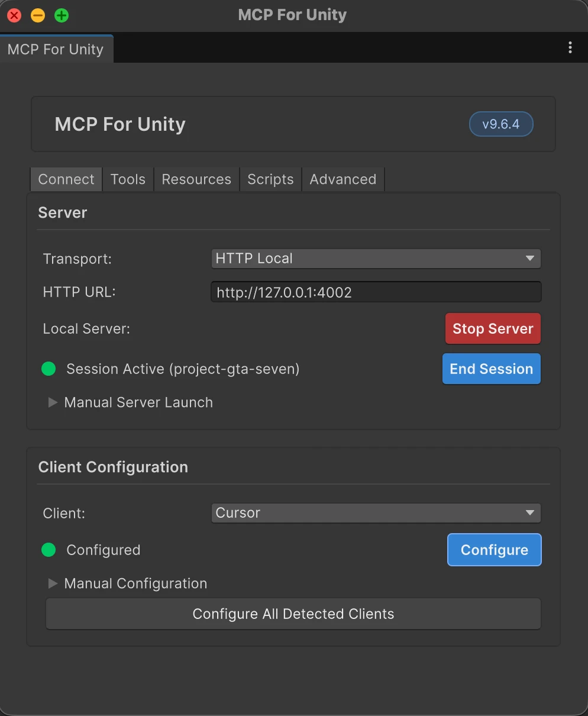Click the 'Transport:' label
Image resolution: width=588 pixels, height=716 pixels.
tap(77, 259)
